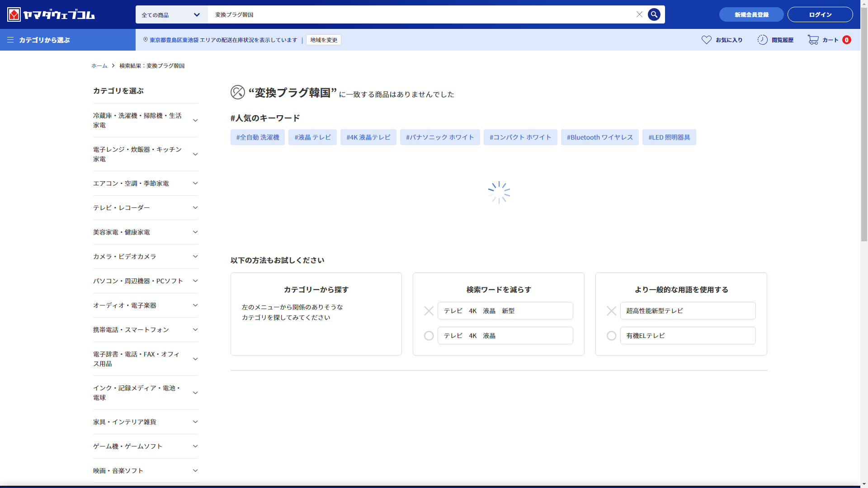868x488 pixels.
Task: Click the ホーム breadcrumb link
Action: click(99, 66)
